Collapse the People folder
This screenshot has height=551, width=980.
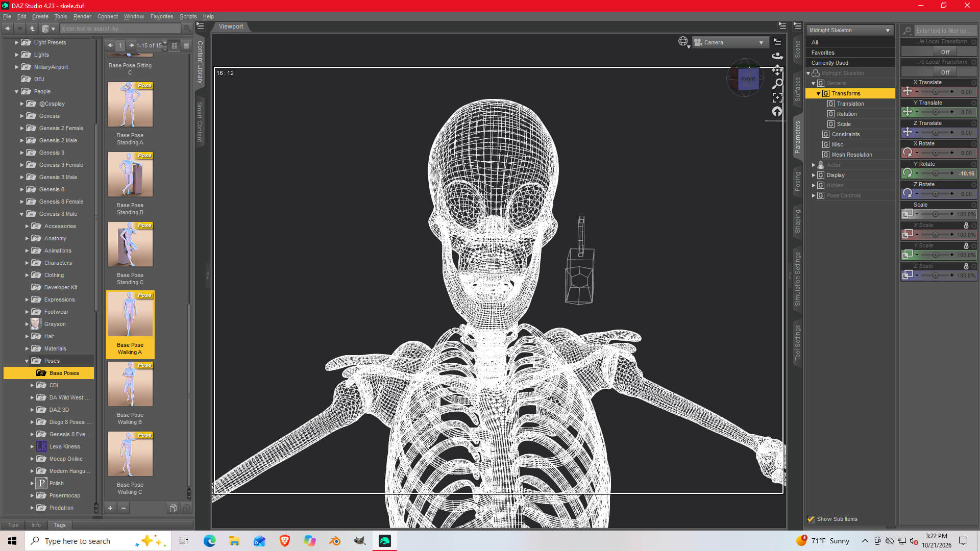click(x=16, y=91)
